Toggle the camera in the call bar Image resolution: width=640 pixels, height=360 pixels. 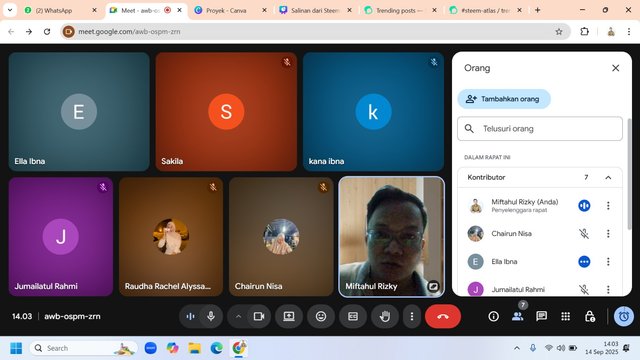pos(259,316)
